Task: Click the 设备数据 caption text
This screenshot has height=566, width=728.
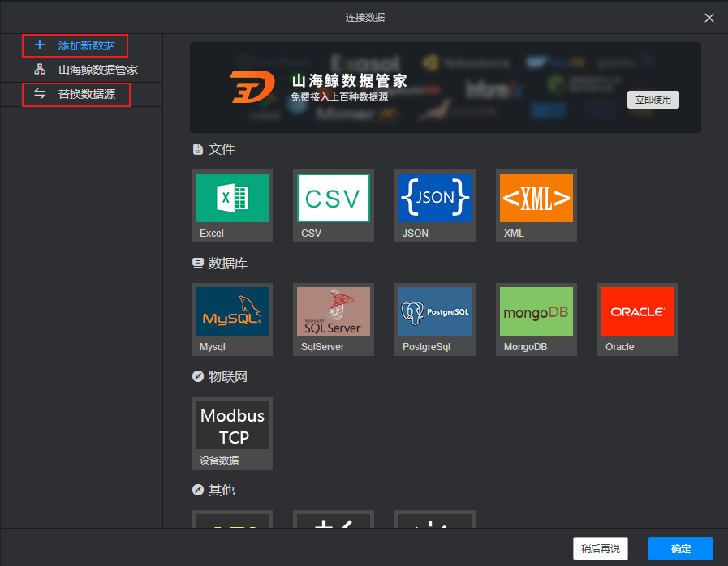Action: (219, 461)
